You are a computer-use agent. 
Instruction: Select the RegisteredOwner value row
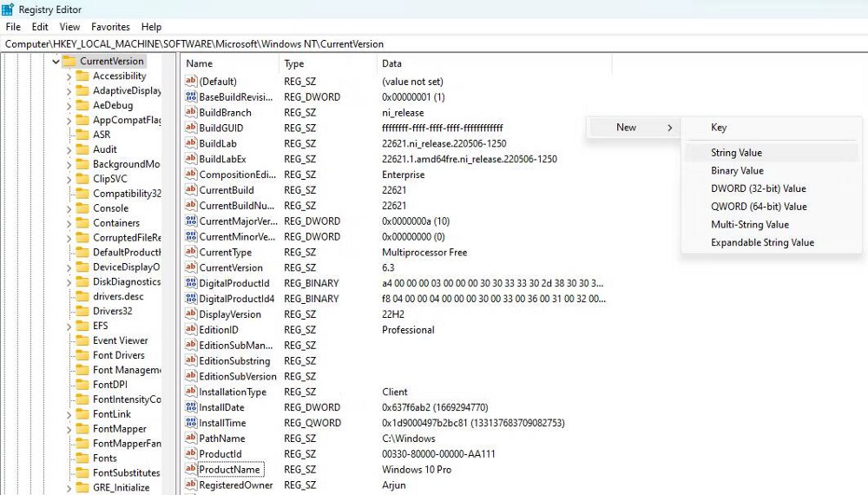click(x=235, y=485)
